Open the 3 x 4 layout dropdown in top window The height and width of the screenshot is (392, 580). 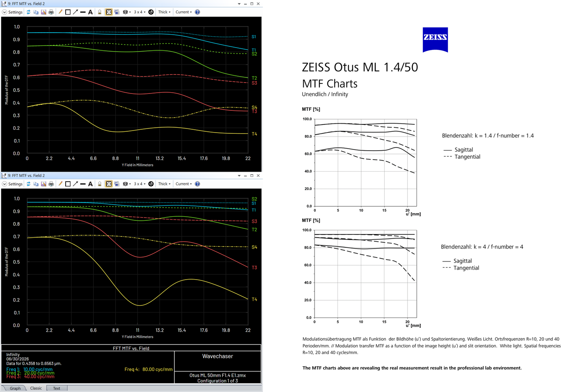pyautogui.click(x=140, y=12)
